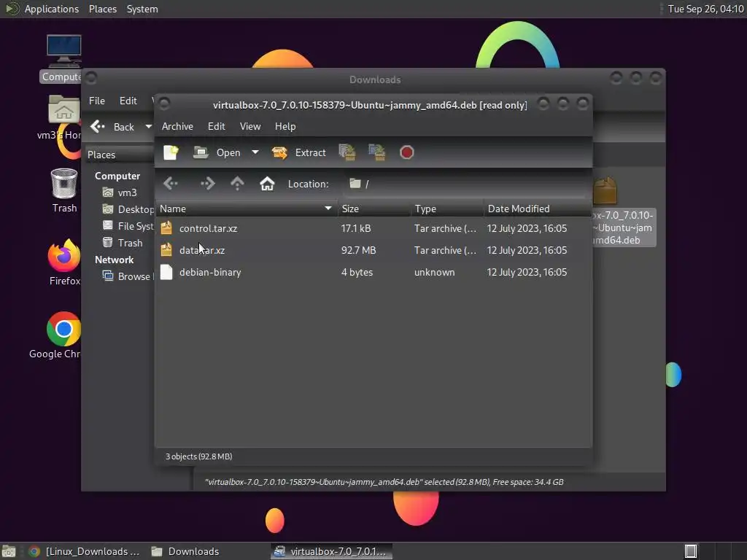
Task: Switch to virtualbox archive taskbar item
Action: pos(332,551)
